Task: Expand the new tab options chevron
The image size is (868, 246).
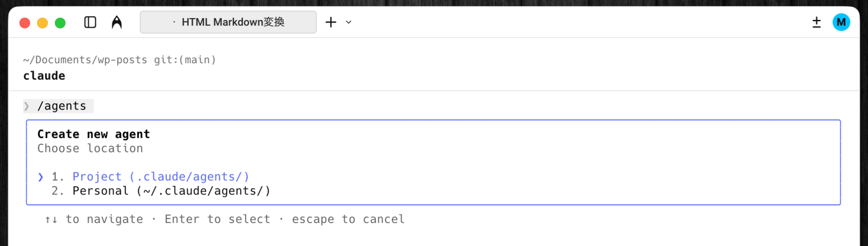Action: (349, 22)
